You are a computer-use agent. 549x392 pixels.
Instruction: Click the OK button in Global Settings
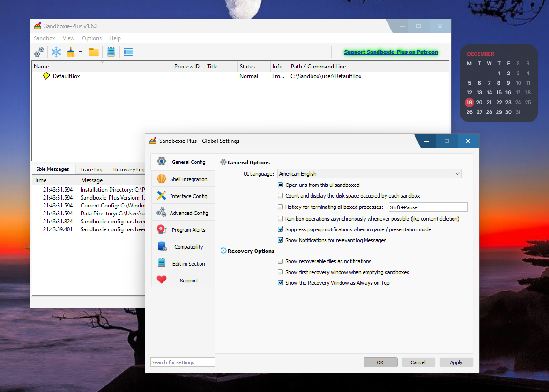tap(380, 362)
